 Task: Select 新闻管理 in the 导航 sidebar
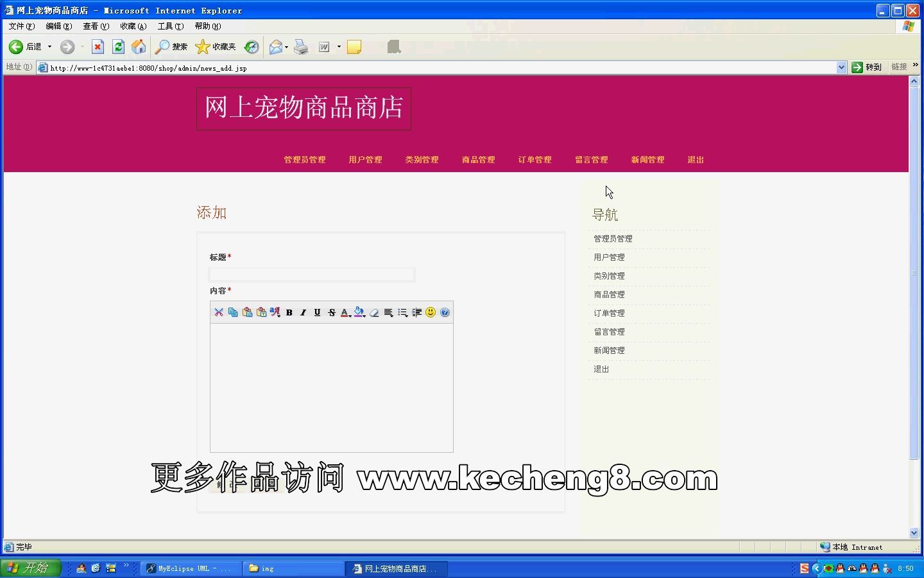(x=609, y=351)
